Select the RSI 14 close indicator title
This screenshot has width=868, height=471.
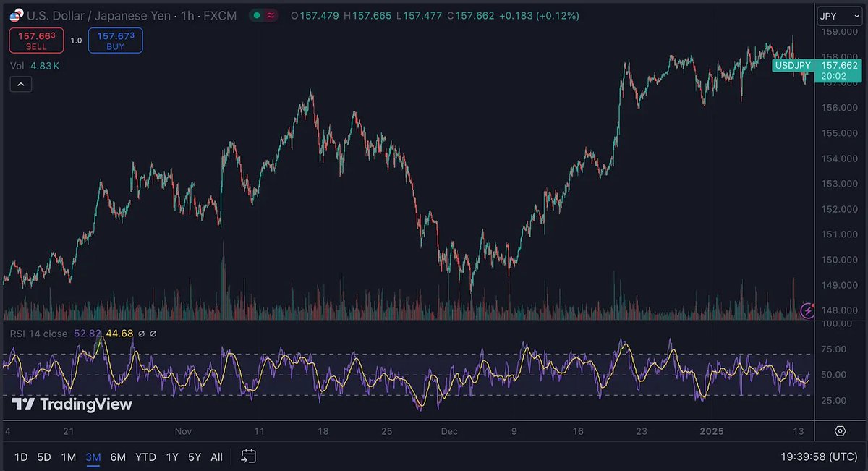point(38,334)
